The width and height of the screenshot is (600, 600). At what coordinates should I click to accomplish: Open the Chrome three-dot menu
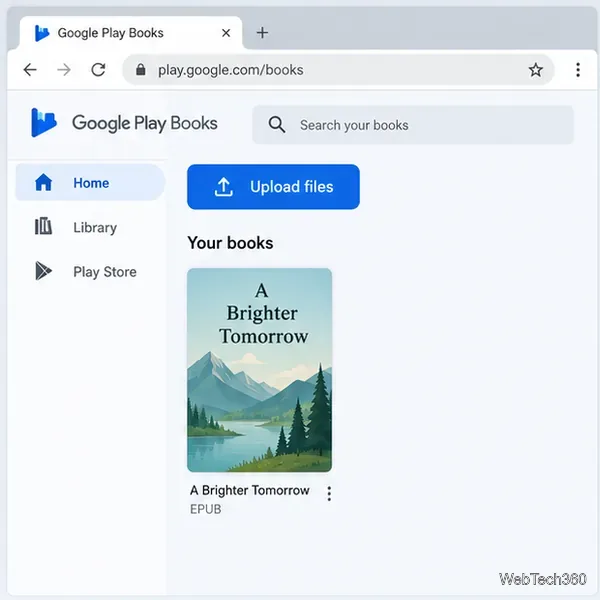(578, 70)
